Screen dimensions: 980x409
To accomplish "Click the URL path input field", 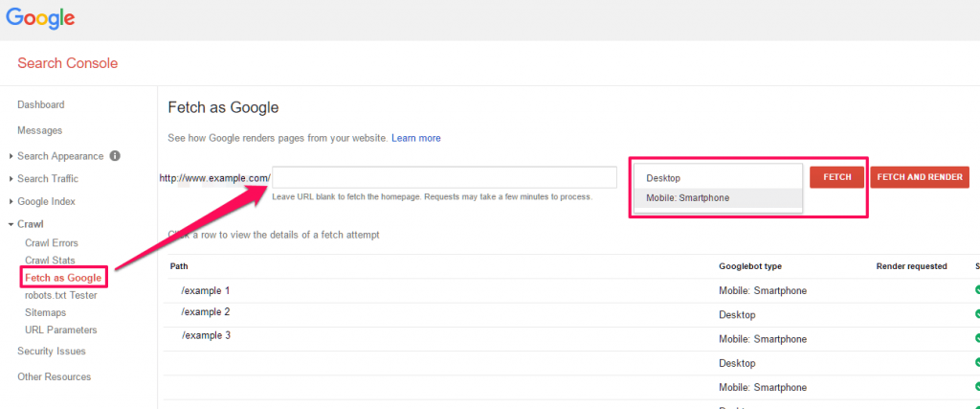I will coord(444,177).
